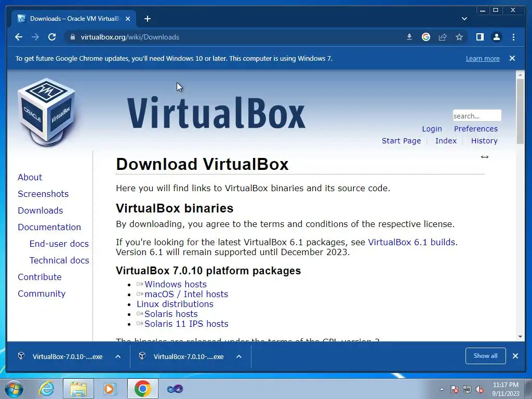The height and width of the screenshot is (399, 532).
Task: Open the tab search chevron
Action: click(464, 19)
